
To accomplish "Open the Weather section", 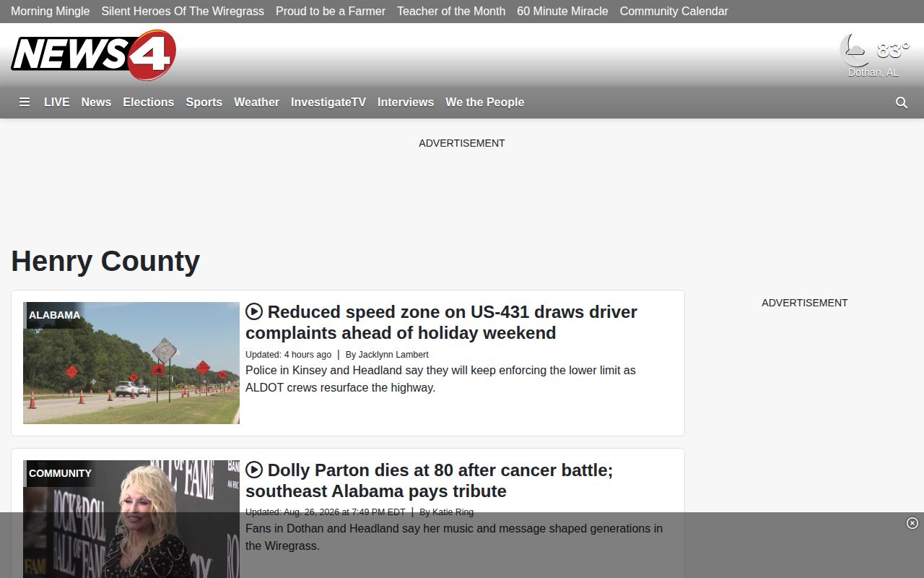I will pos(256,103).
